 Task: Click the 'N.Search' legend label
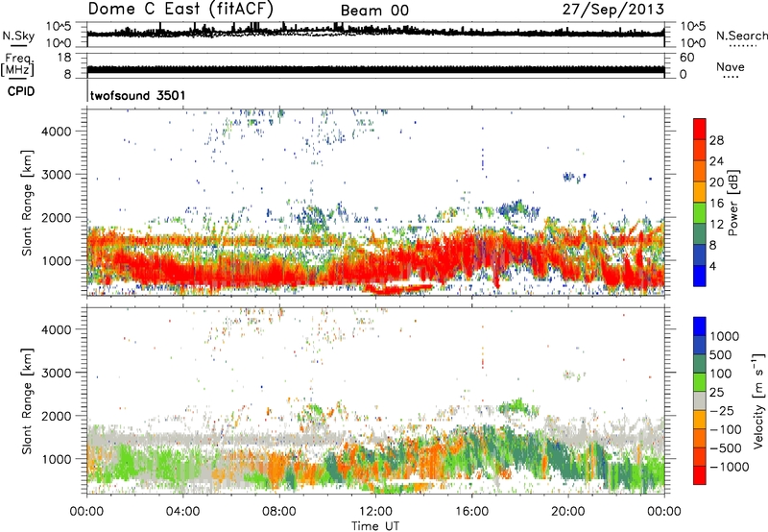pyautogui.click(x=741, y=36)
